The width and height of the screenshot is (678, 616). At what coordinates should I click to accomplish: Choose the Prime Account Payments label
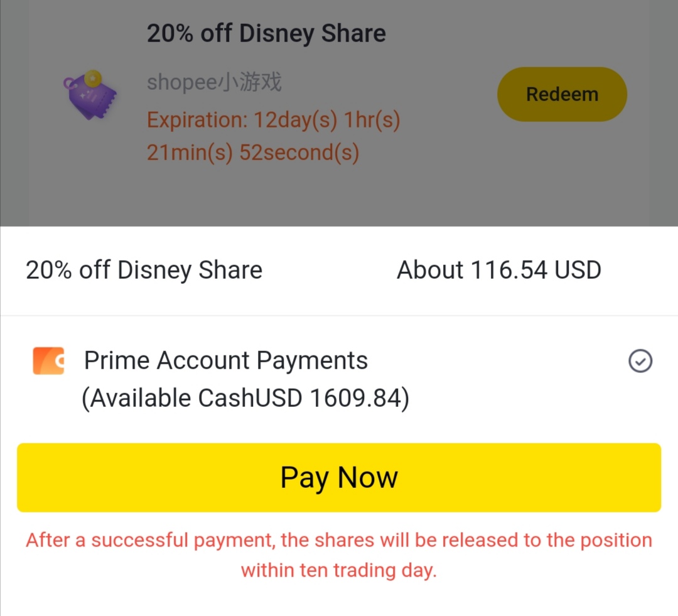click(226, 360)
